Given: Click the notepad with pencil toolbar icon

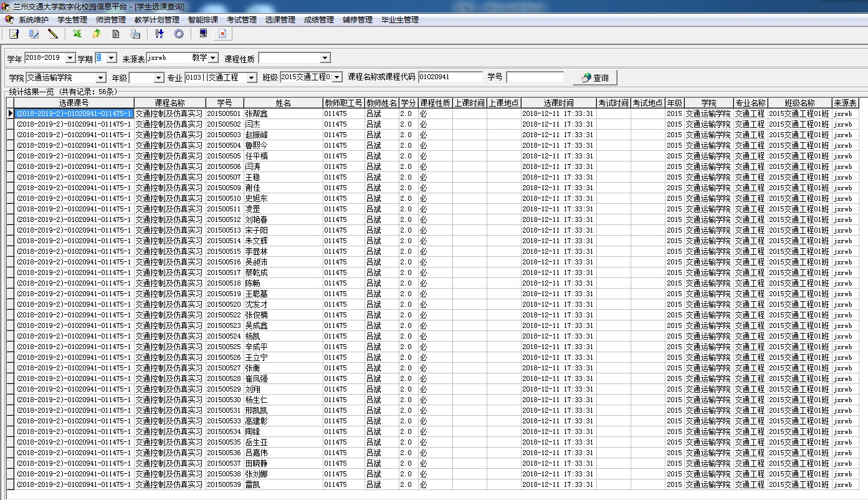Looking at the screenshot, I should 14,34.
